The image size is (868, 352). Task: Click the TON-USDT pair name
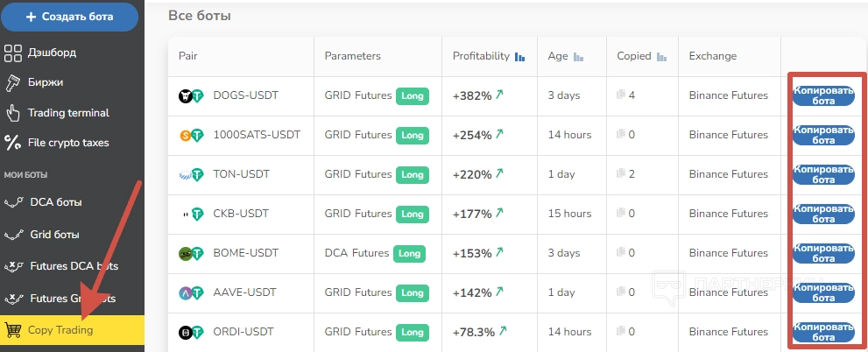pyautogui.click(x=242, y=173)
